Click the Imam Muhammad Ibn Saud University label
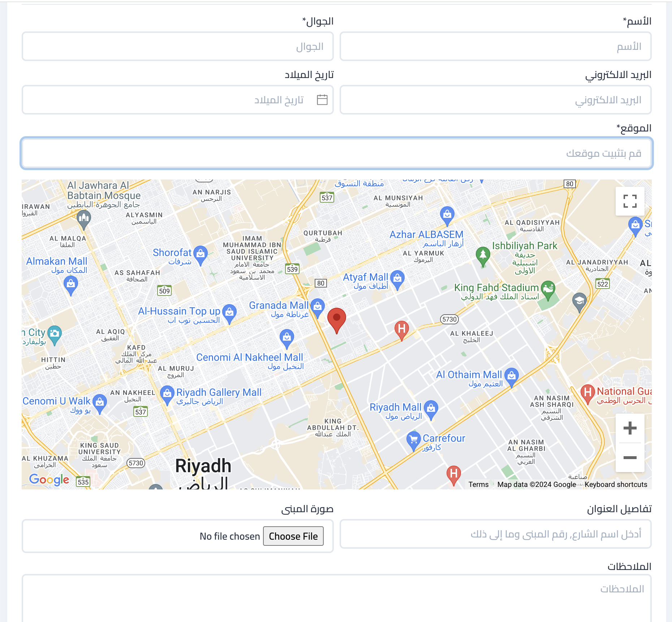 (x=252, y=258)
